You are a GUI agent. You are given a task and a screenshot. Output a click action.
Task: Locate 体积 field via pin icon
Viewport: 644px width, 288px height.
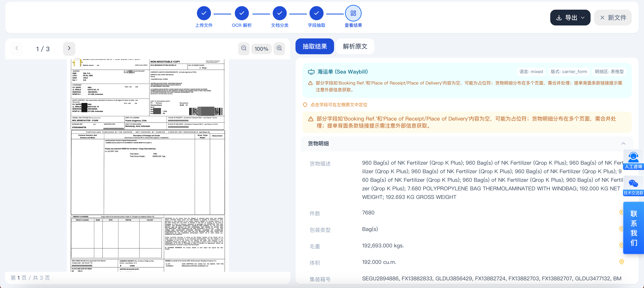(621, 262)
